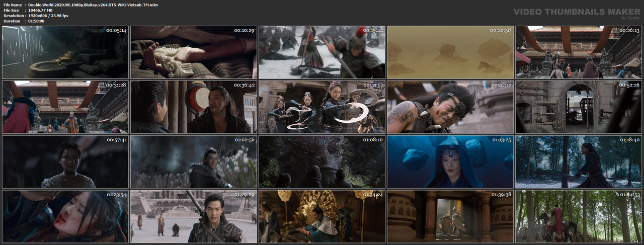Click the thumbnail timestamped 01:08:10
This screenshot has height=245, width=644.
pyautogui.click(x=322, y=161)
